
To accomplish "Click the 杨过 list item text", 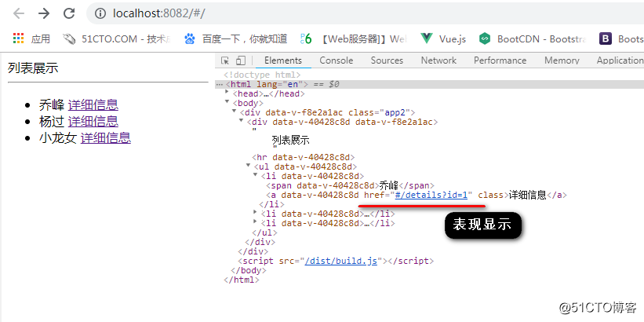I will (52, 121).
